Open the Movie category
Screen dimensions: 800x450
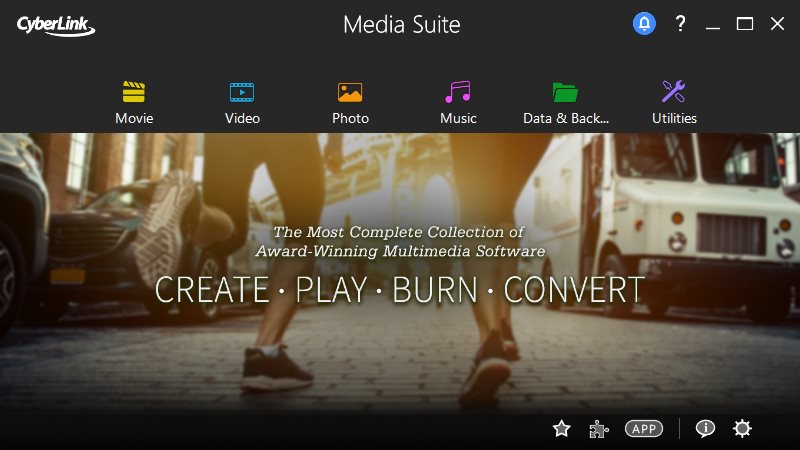click(134, 103)
